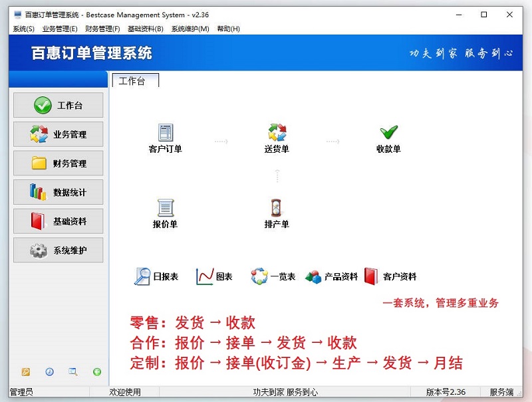
Task: Click 管理员 in the status bar
Action: (x=21, y=392)
